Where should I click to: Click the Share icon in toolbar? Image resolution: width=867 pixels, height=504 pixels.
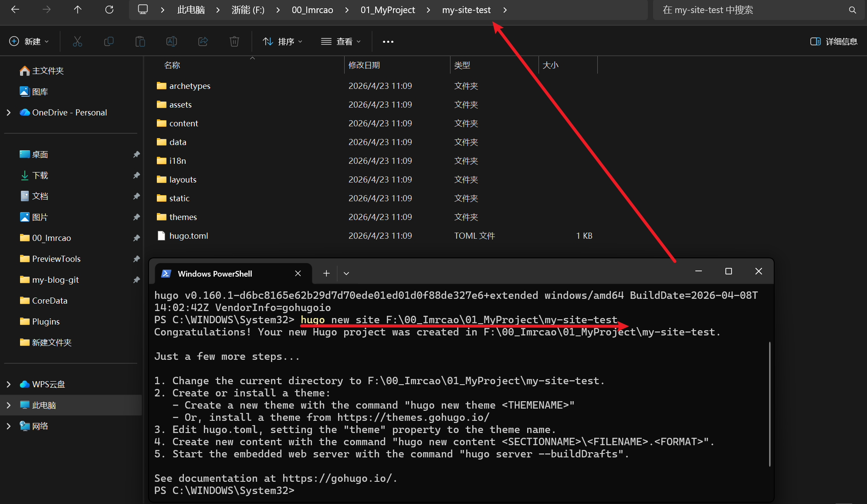[x=203, y=41]
